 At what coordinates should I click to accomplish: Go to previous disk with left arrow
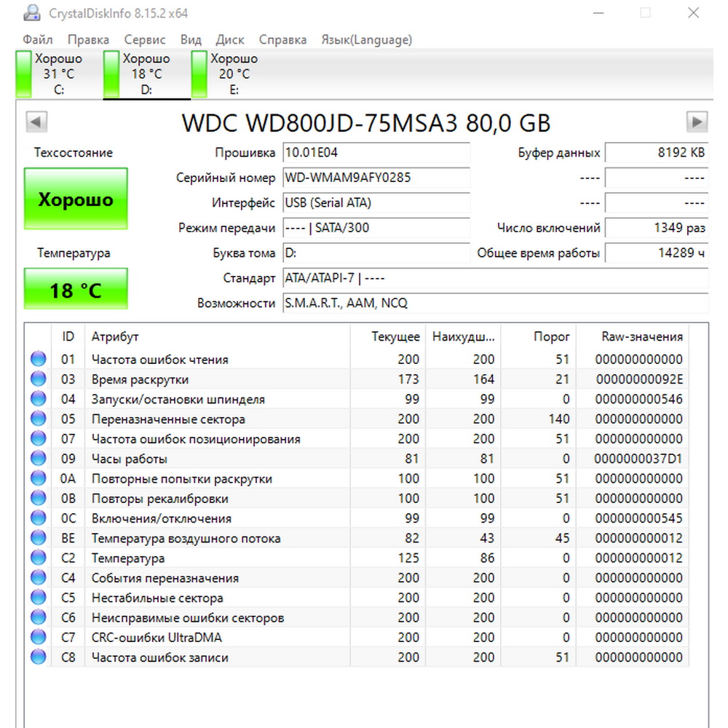[x=36, y=122]
